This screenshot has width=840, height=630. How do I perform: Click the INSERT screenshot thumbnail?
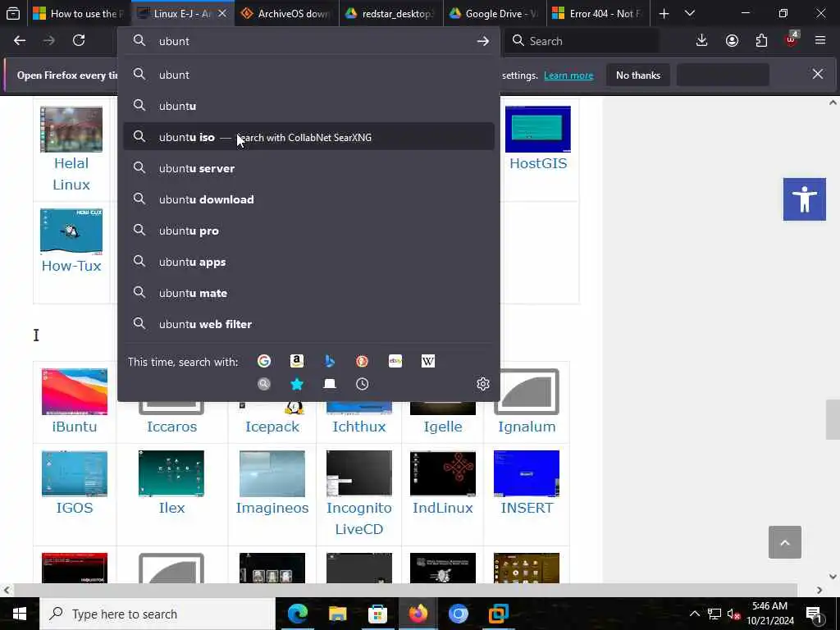(527, 473)
